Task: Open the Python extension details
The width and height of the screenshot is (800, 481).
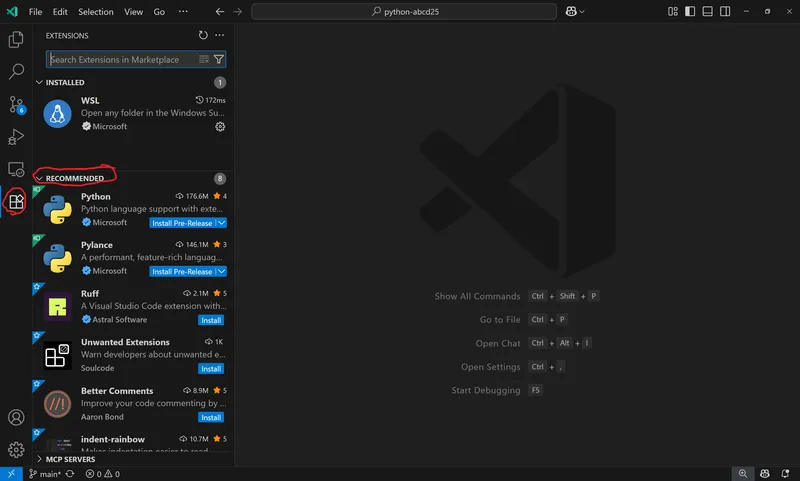Action: pyautogui.click(x=134, y=210)
